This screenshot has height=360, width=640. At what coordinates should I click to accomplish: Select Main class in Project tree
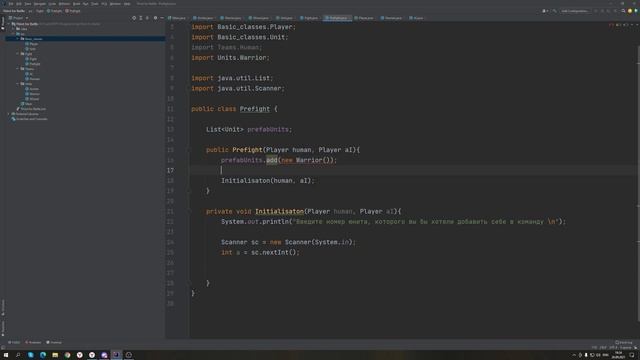point(27,104)
